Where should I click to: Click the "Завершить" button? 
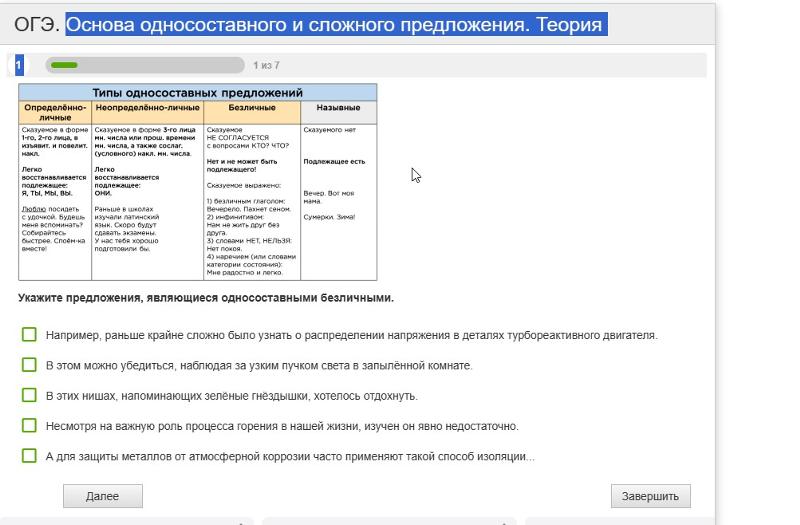click(x=650, y=496)
